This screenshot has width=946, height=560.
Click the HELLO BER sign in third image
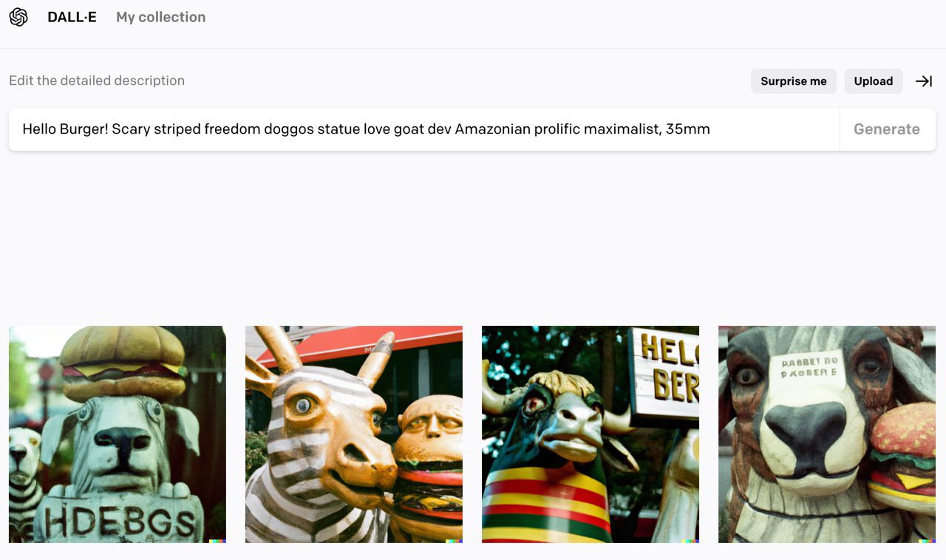pos(665,367)
